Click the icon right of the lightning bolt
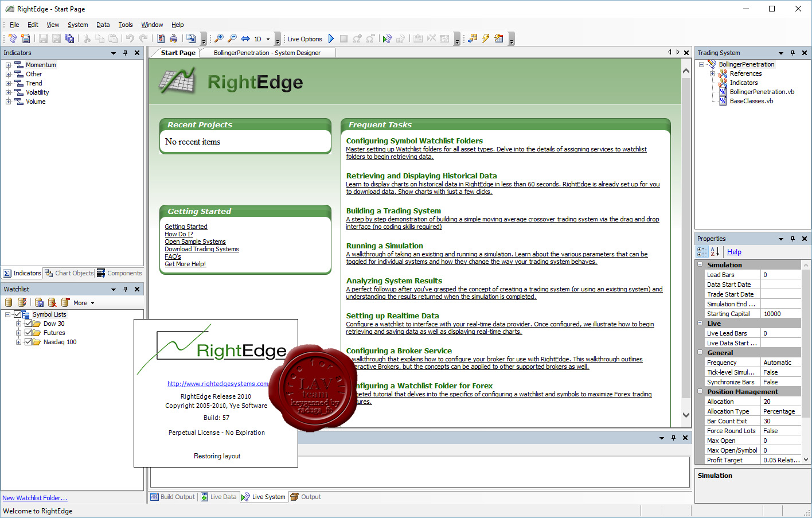The height and width of the screenshot is (518, 812). click(499, 38)
